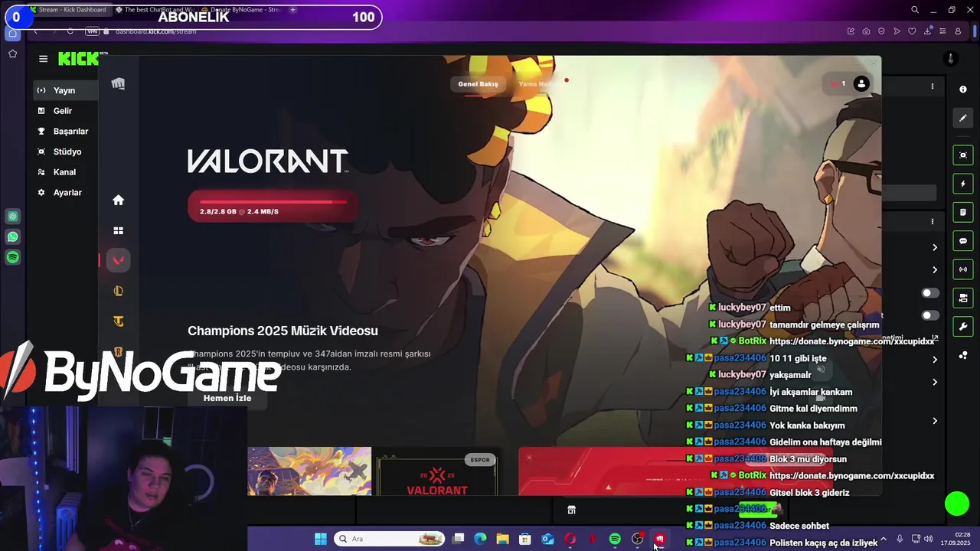Click the screen capture icon in right toolbar
The image size is (980, 551).
pos(963,155)
